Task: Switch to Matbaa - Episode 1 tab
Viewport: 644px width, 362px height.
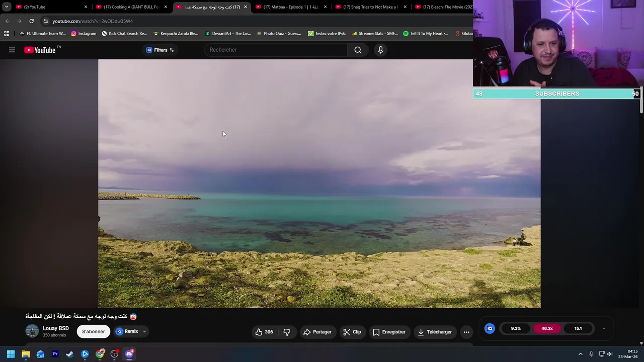Action: coord(291,7)
